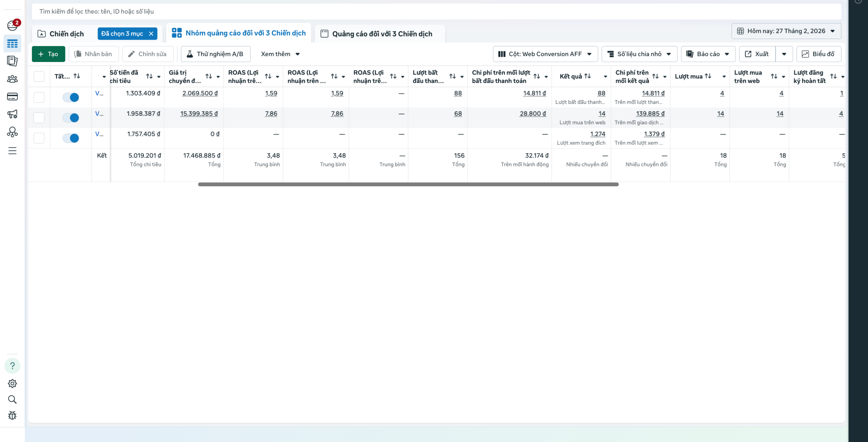Open Settings gear icon in sidebar

[x=12, y=383]
